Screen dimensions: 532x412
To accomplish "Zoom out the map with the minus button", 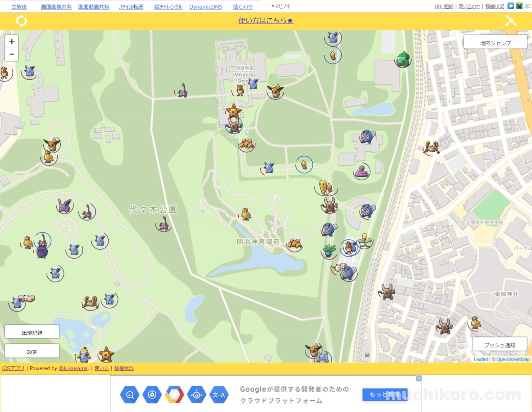I will 12,54.
